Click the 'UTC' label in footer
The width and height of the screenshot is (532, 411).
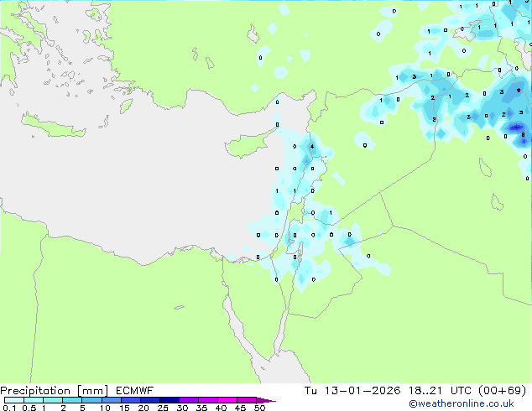click(x=461, y=391)
